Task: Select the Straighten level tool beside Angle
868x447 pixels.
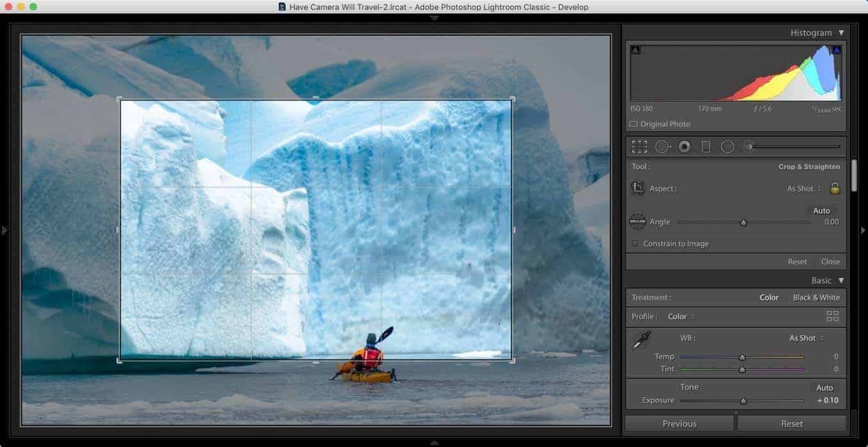Action: coord(638,222)
